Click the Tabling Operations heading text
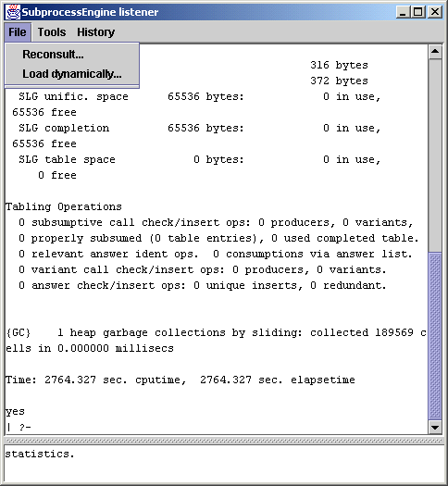Viewport: 448px width, 486px height. coord(64,206)
